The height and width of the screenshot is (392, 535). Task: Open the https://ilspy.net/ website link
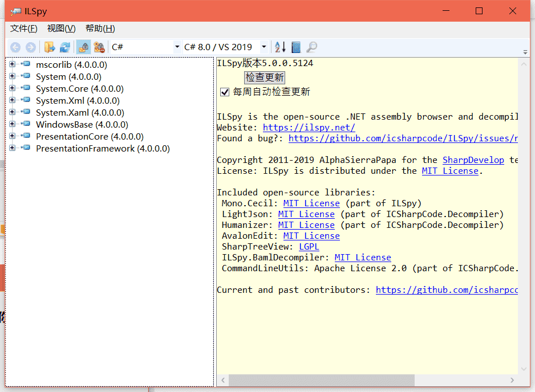309,128
